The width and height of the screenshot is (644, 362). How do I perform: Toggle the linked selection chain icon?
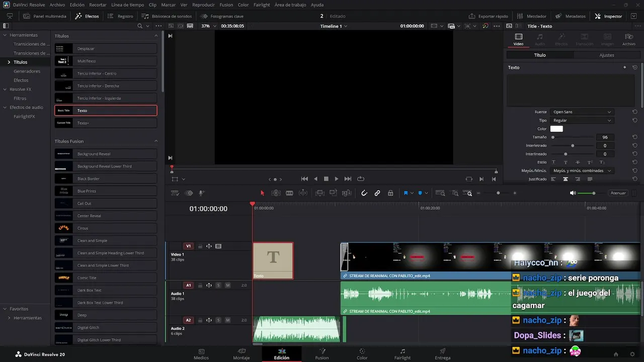pyautogui.click(x=377, y=193)
